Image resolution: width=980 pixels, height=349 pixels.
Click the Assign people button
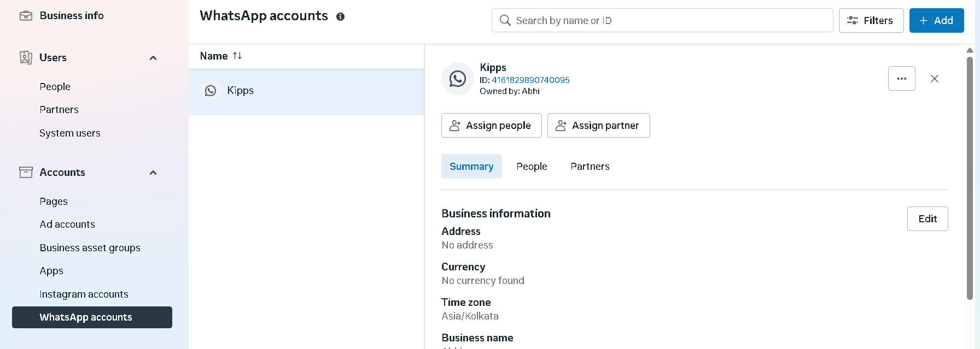point(492,126)
